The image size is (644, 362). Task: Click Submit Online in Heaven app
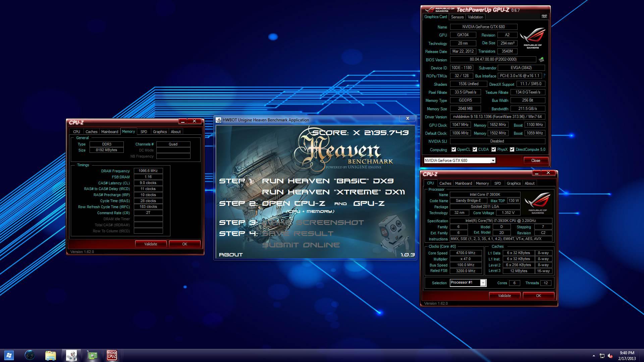coord(301,245)
